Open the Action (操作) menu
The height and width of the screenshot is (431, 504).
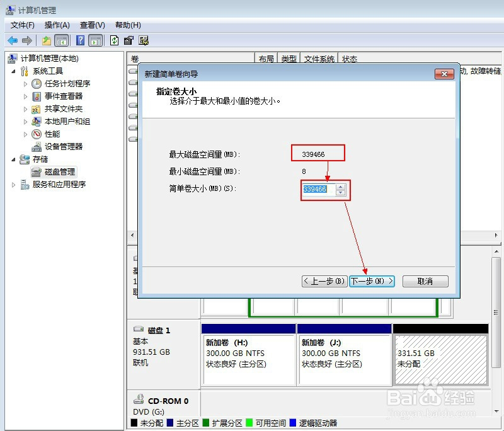[x=57, y=25]
